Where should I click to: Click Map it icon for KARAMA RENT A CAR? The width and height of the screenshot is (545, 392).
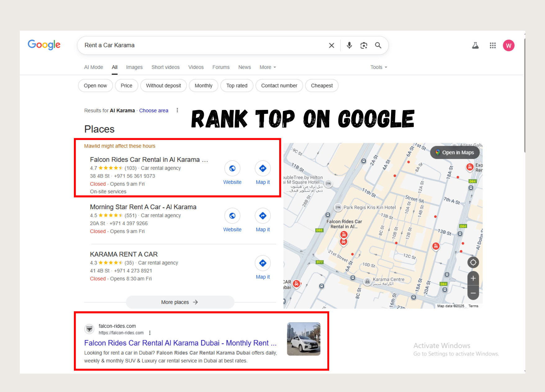pyautogui.click(x=262, y=263)
